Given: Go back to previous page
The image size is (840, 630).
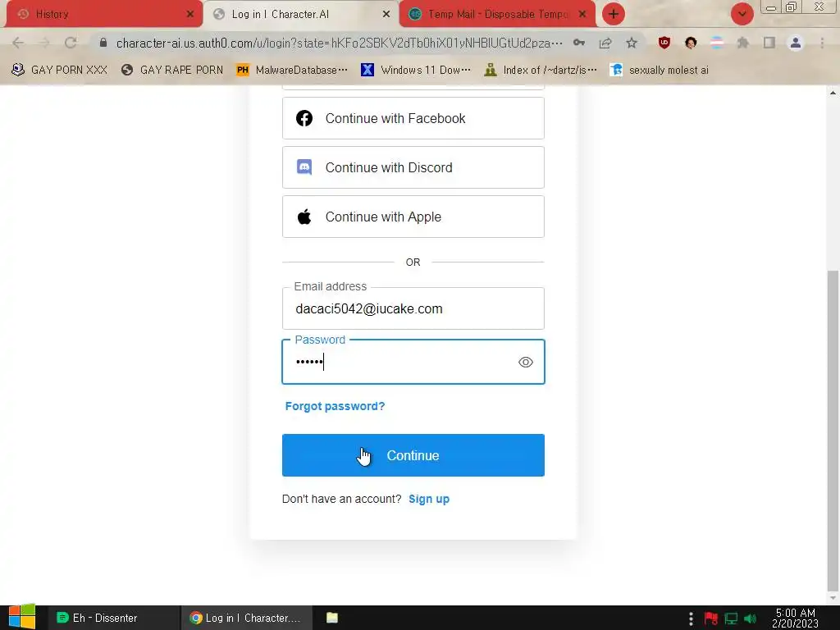Looking at the screenshot, I should click(x=18, y=43).
